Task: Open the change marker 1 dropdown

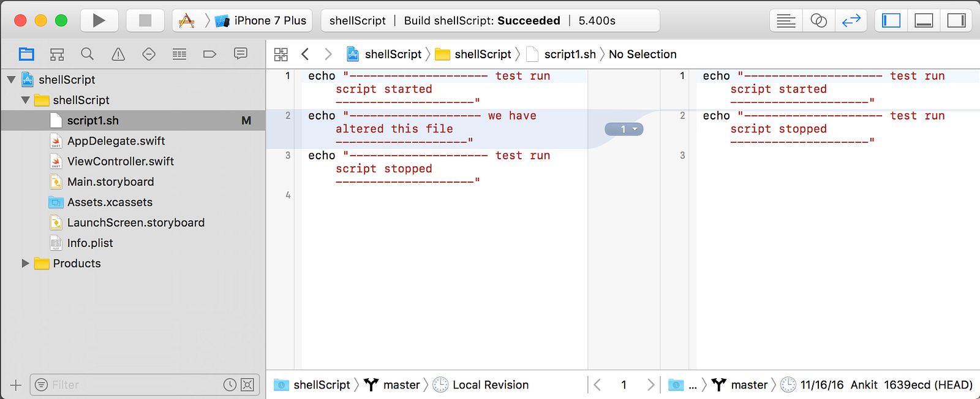Action: click(624, 129)
